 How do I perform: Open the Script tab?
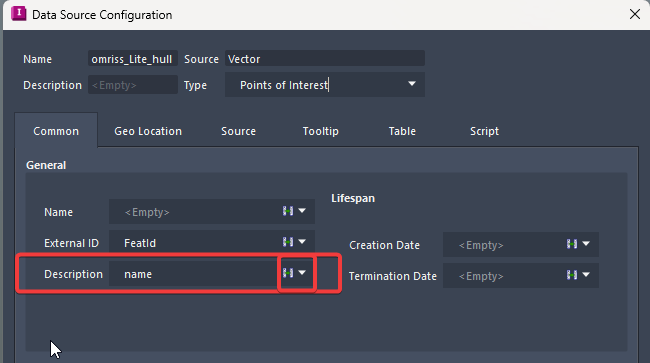click(x=484, y=131)
